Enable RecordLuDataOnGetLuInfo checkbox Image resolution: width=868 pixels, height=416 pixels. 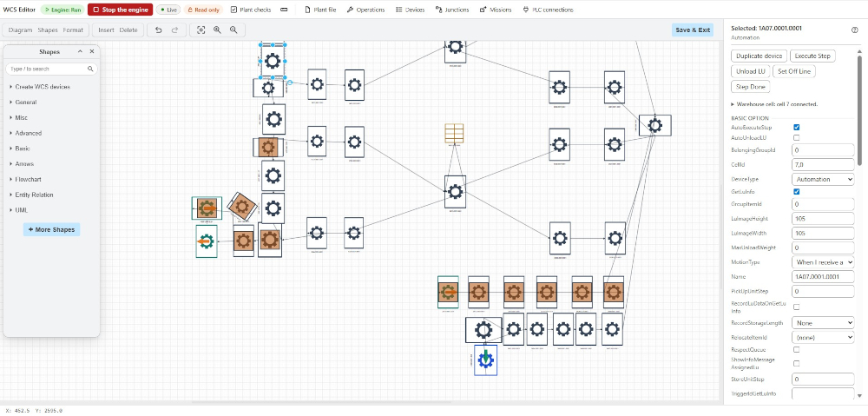(x=797, y=307)
